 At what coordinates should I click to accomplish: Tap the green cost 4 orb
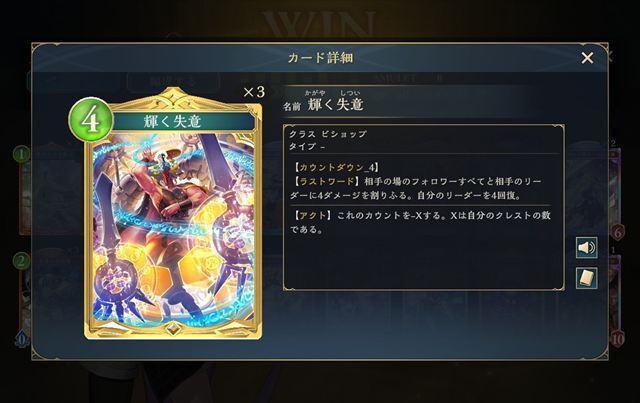90,120
